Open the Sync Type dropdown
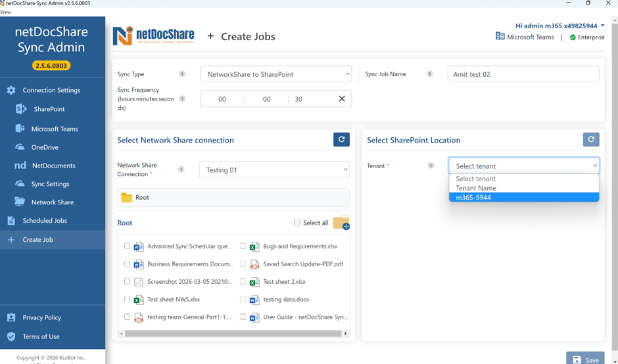The height and width of the screenshot is (364, 618). tap(276, 74)
